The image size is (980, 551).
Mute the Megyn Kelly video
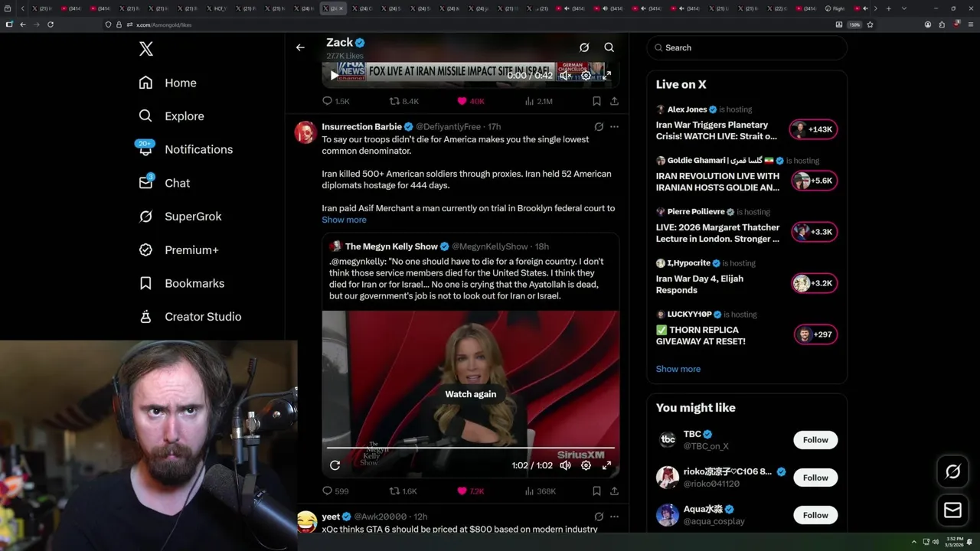(565, 465)
